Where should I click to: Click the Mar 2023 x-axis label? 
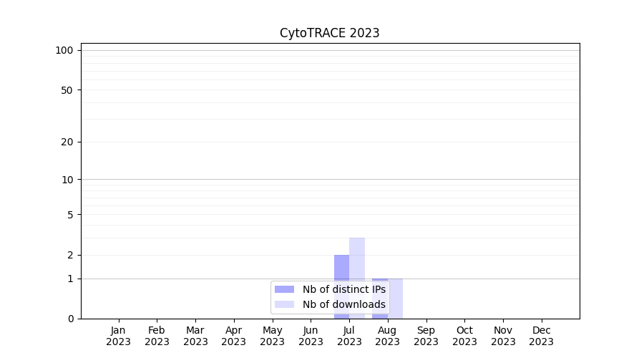(195, 336)
